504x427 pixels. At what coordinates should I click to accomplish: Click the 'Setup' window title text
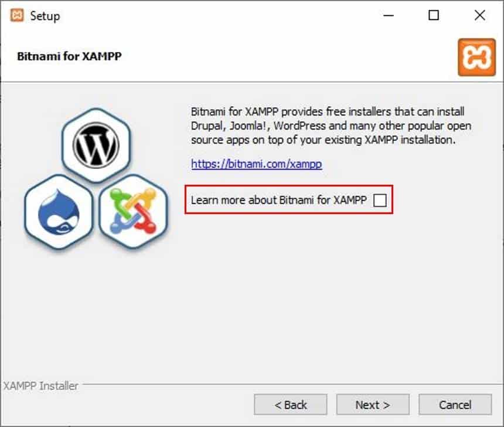pos(45,16)
